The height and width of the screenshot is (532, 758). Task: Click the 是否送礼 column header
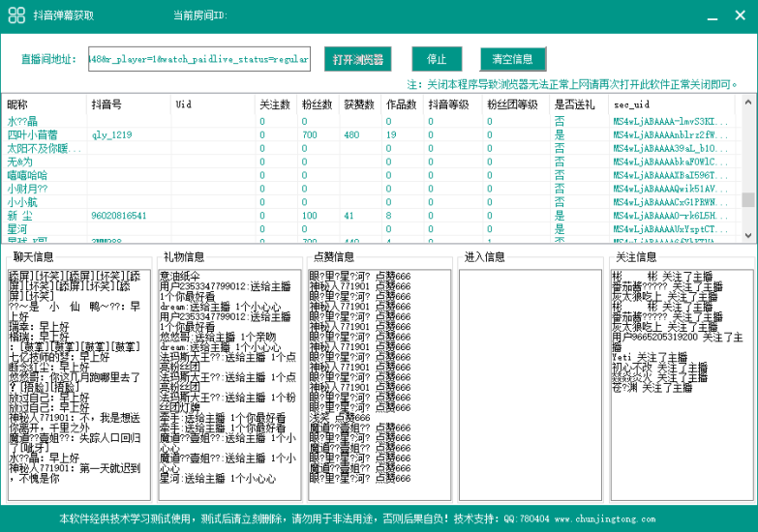click(x=579, y=104)
